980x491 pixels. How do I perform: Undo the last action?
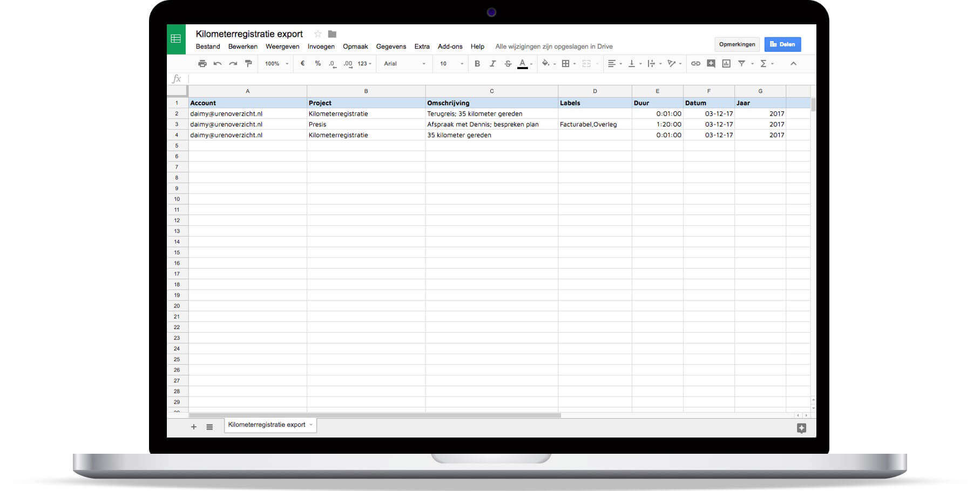point(218,64)
